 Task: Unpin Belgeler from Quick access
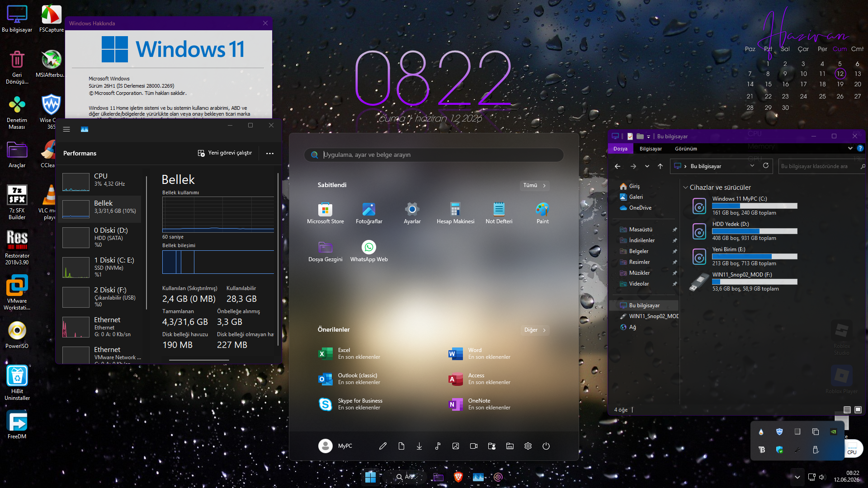675,251
